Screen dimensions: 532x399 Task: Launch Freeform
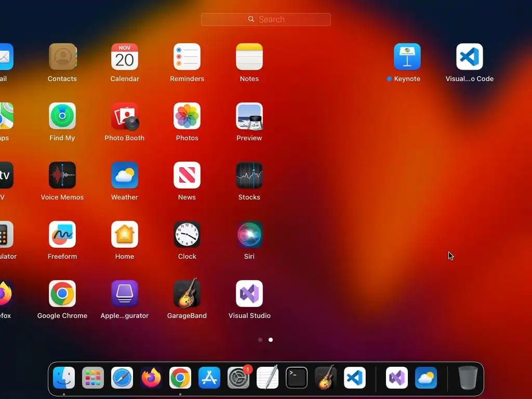tap(62, 234)
